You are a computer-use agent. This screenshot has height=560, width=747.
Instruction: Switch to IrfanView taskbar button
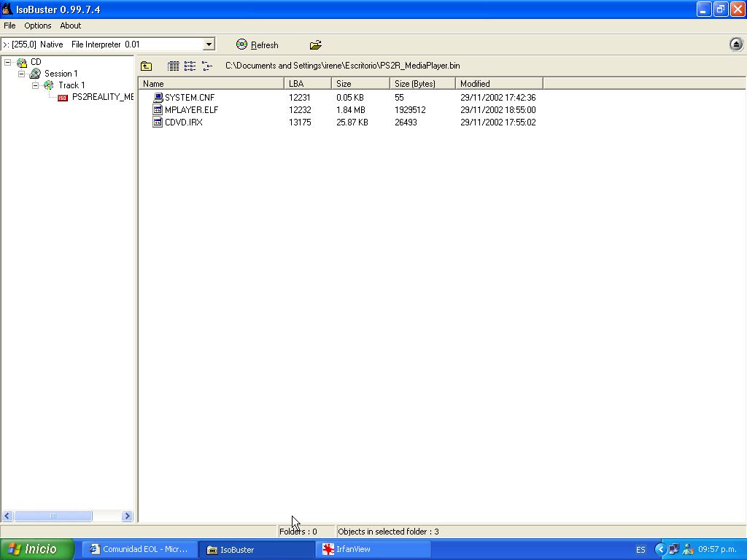pos(373,550)
